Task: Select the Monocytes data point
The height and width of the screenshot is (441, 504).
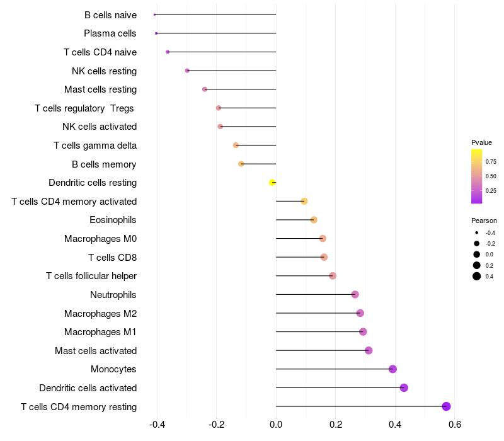Action: click(392, 369)
